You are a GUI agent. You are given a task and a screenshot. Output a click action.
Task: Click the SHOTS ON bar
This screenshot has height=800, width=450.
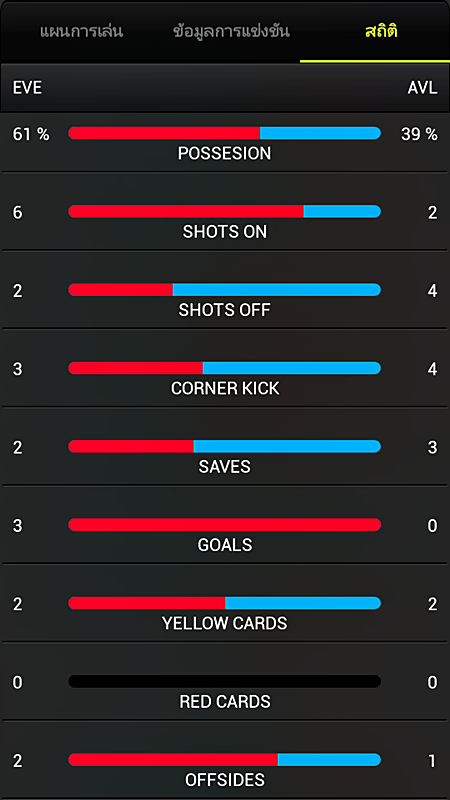coord(224,211)
